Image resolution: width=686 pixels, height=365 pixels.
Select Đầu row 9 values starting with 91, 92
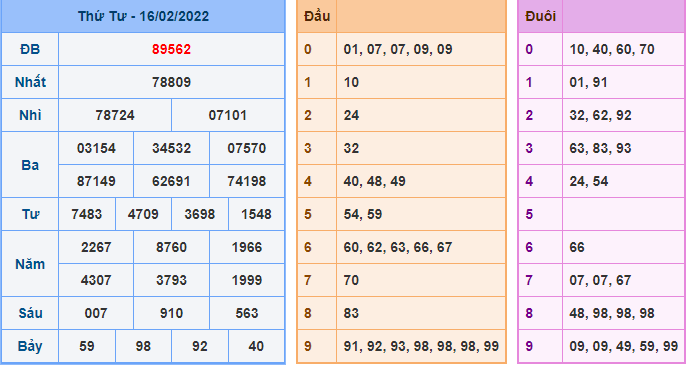(421, 346)
